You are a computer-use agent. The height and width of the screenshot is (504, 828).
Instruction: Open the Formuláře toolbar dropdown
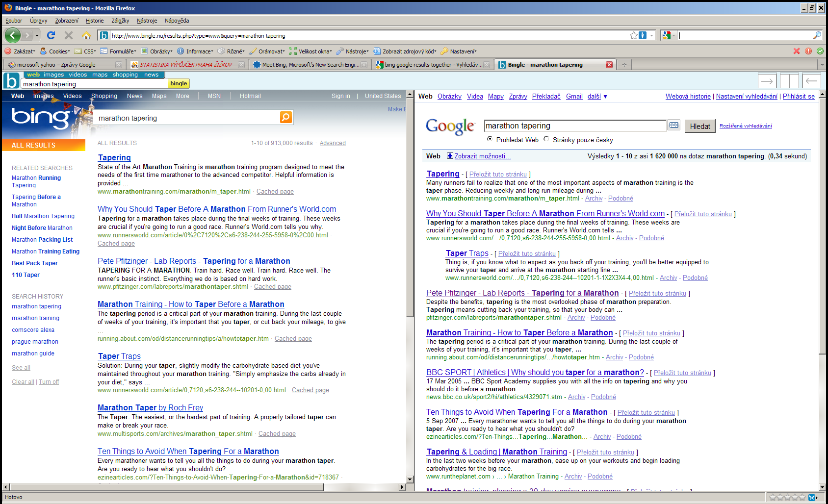[x=118, y=51]
